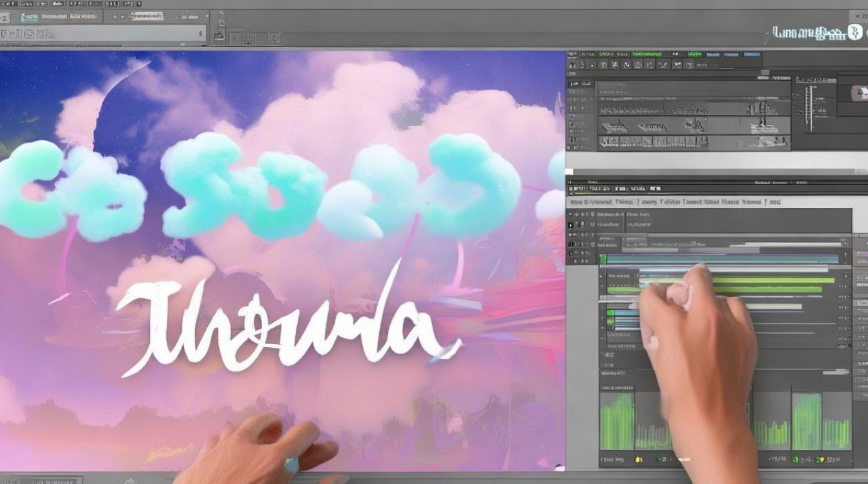This screenshot has height=484, width=868.
Task: Click the track icon left of upper timeline's bottom track
Action: click(x=572, y=139)
